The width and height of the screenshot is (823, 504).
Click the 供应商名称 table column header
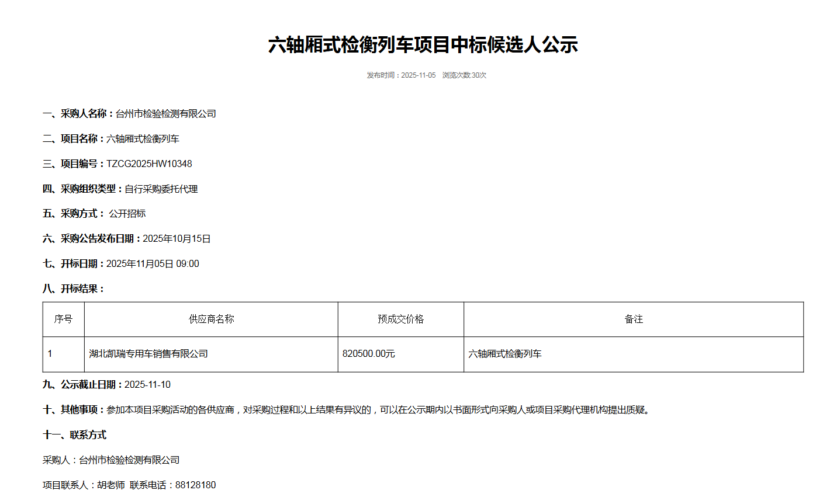click(211, 319)
